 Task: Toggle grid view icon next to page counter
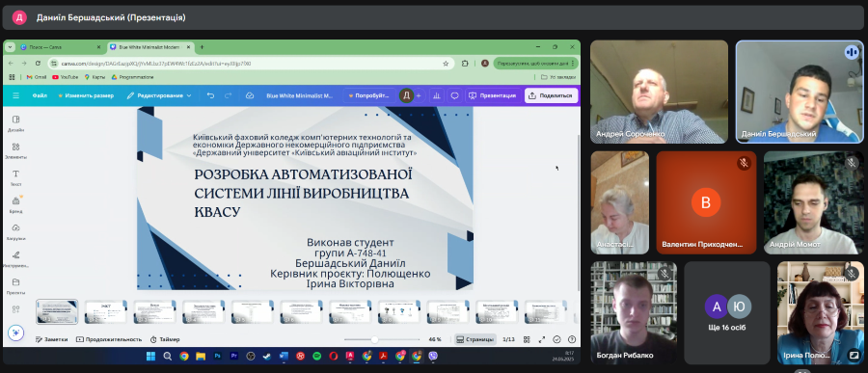click(x=527, y=339)
